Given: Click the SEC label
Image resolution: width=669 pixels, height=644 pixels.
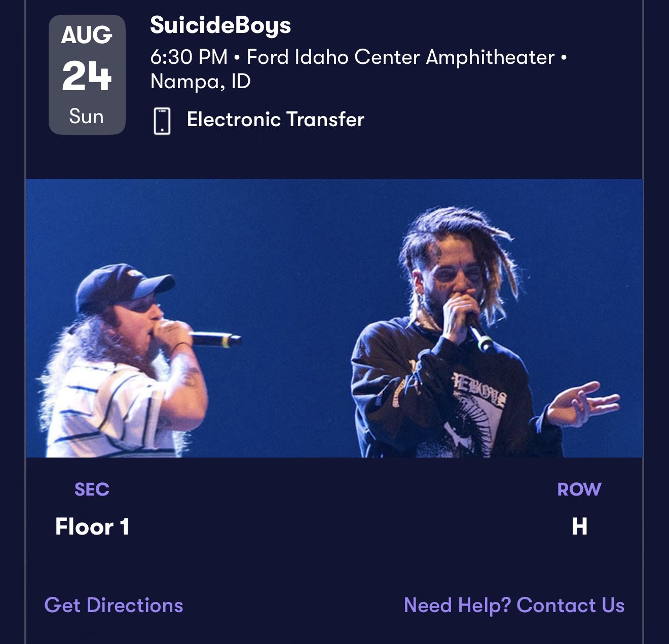Looking at the screenshot, I should coord(91,490).
